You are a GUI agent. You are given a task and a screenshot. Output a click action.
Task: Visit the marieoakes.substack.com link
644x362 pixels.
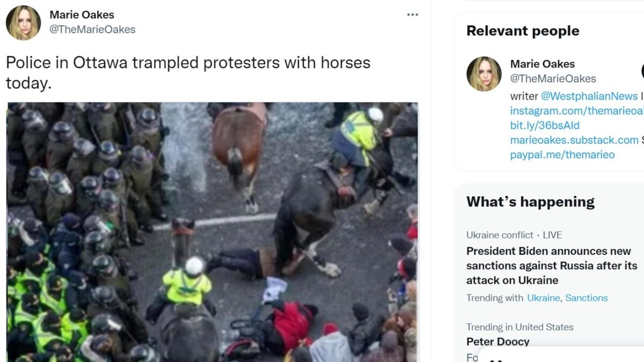tap(574, 140)
